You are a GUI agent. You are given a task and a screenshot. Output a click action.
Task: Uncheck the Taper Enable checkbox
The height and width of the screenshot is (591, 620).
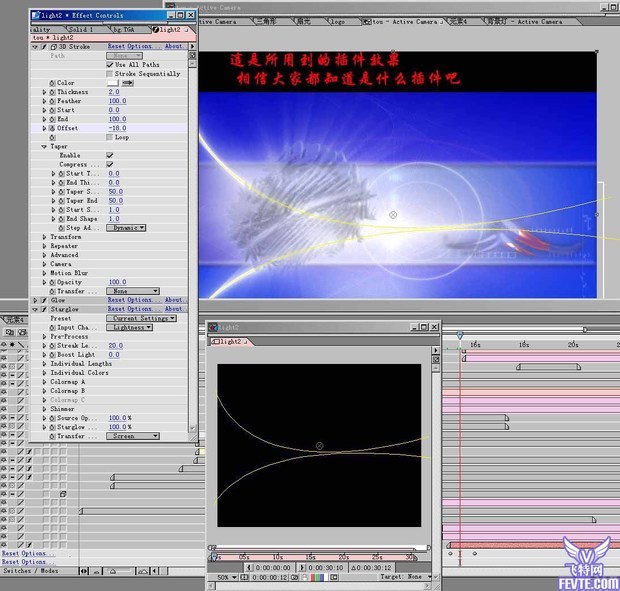click(x=110, y=155)
